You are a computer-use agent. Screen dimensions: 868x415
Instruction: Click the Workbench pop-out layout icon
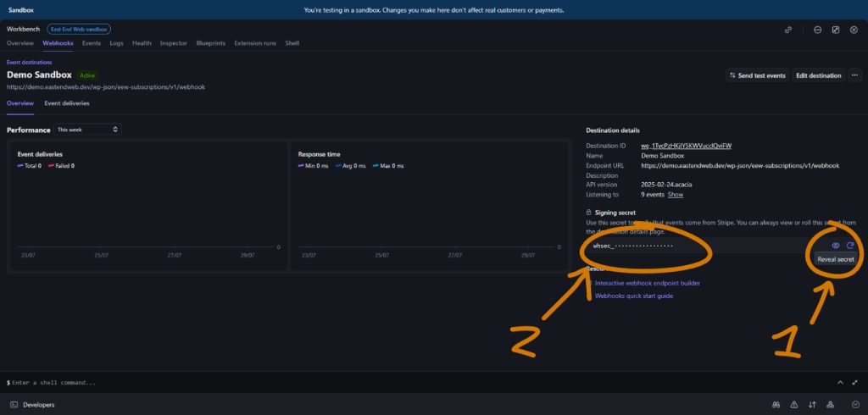point(836,30)
